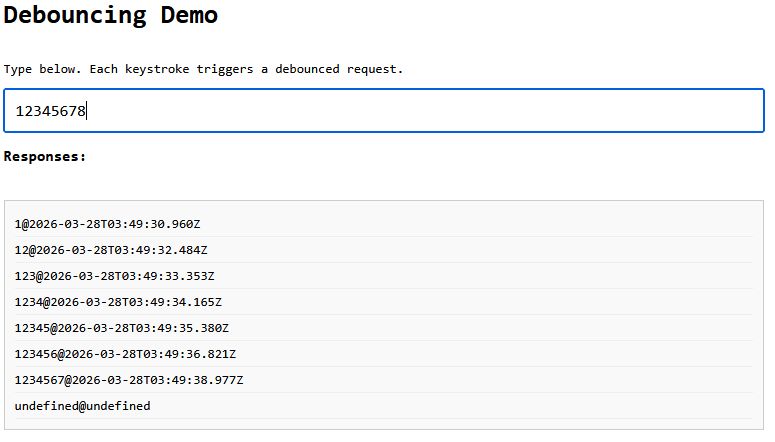Click the word "triggers" in the description
This screenshot has height=442, width=775.
(225, 69)
